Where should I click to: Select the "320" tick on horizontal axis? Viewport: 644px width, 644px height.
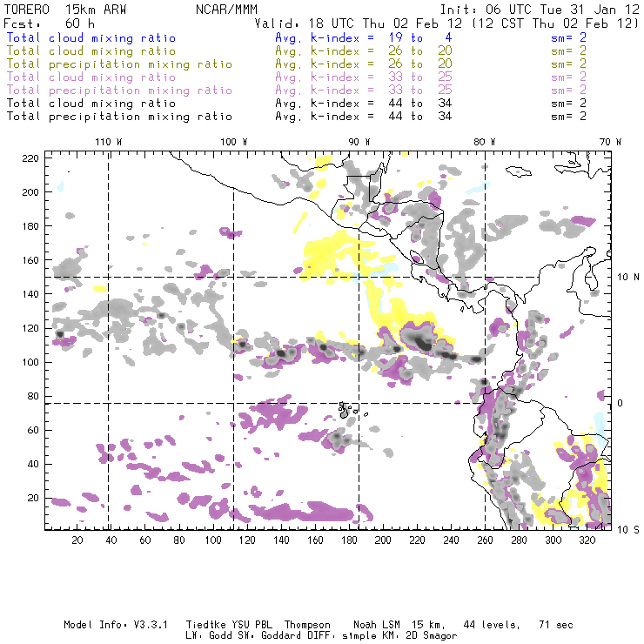[587, 540]
